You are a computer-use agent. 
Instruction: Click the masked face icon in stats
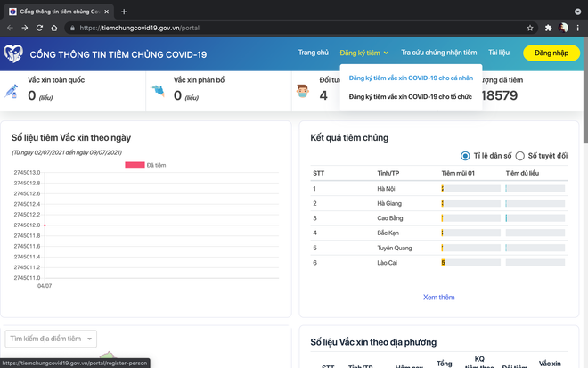pyautogui.click(x=304, y=91)
